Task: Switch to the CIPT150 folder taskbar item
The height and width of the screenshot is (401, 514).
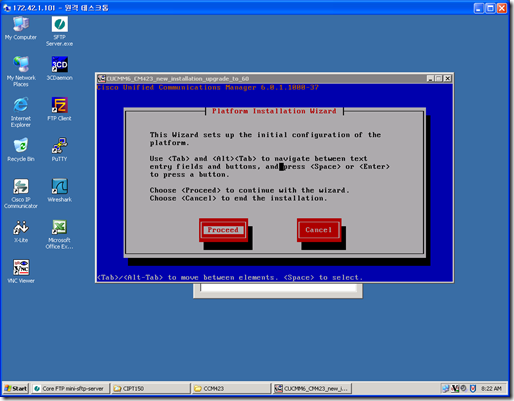Action: coord(151,388)
